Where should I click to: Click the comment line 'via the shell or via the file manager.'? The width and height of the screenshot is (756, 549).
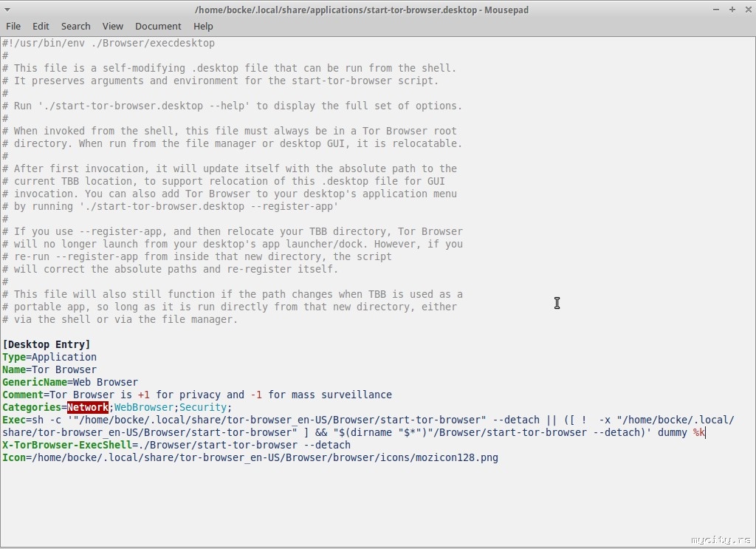click(120, 319)
